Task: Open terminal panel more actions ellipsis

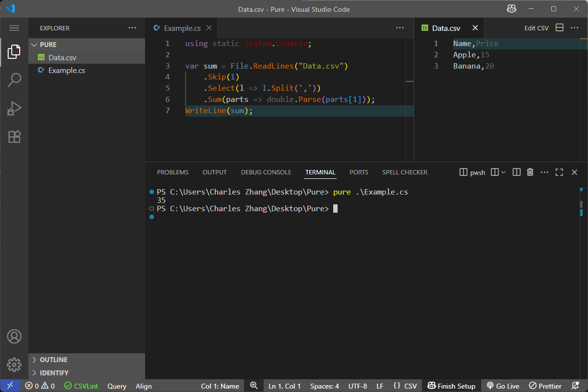Action: [544, 172]
